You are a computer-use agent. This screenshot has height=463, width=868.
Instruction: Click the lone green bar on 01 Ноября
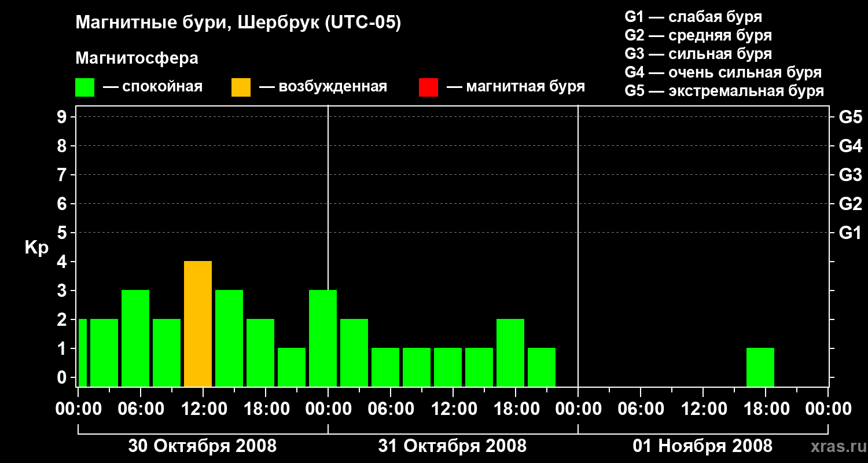point(760,368)
